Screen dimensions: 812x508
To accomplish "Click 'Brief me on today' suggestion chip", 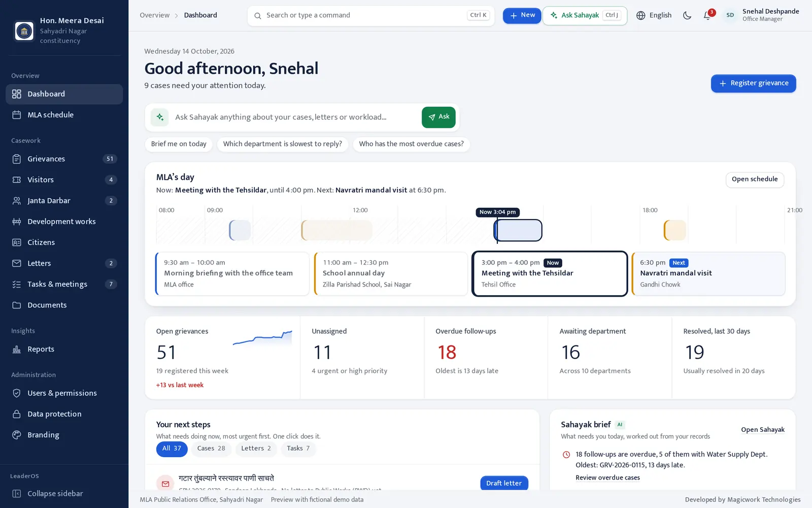I will coord(179,144).
